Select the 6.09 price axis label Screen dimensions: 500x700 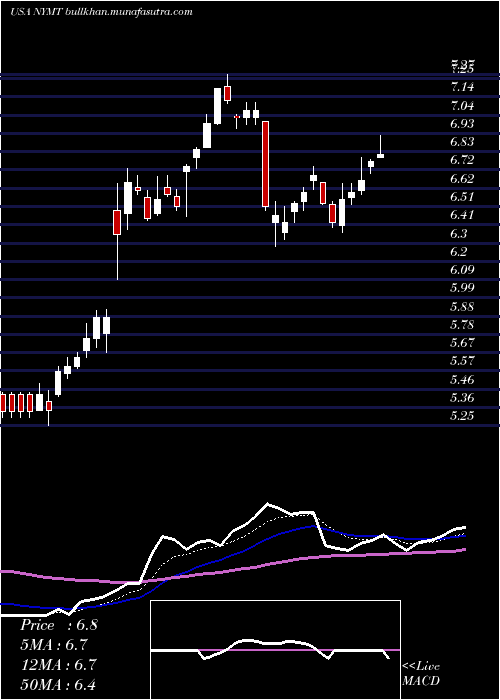point(462,270)
